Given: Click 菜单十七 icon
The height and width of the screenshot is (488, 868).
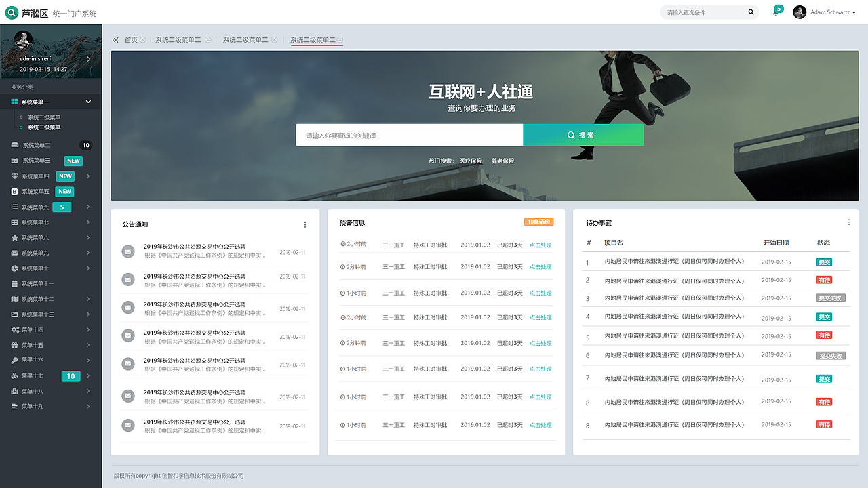Looking at the screenshot, I should coord(14,375).
